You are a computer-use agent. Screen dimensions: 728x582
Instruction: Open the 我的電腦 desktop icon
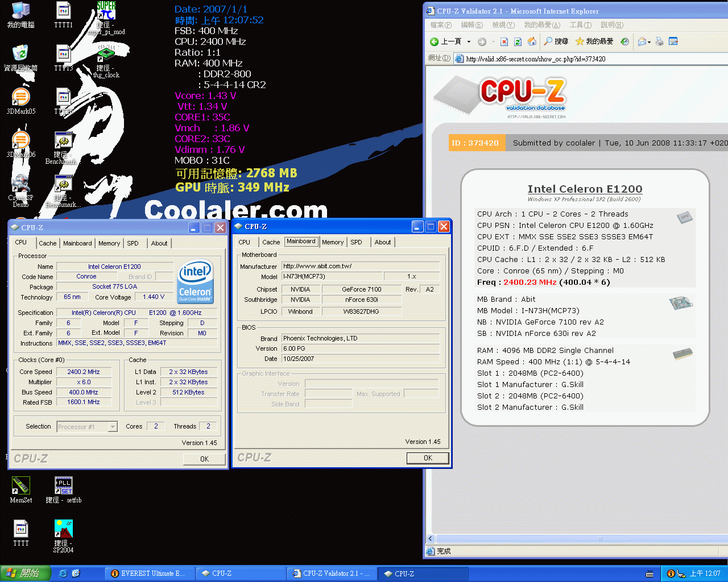coord(20,15)
